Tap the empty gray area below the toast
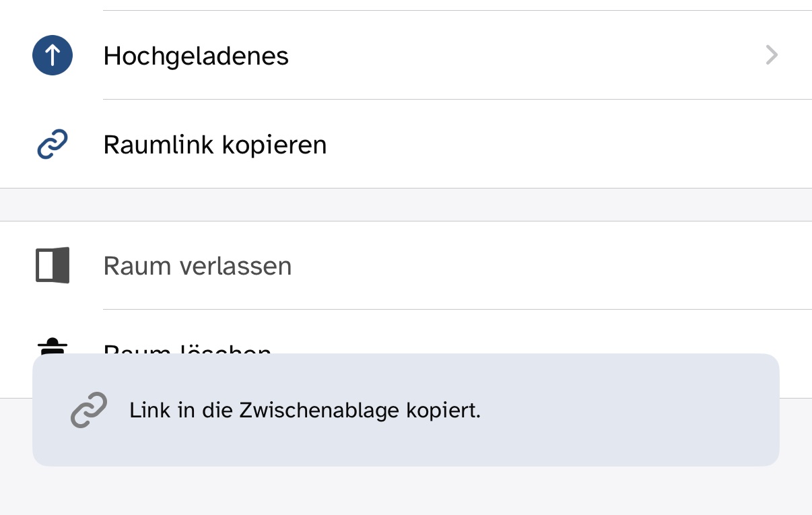The height and width of the screenshot is (515, 812). pyautogui.click(x=406, y=491)
